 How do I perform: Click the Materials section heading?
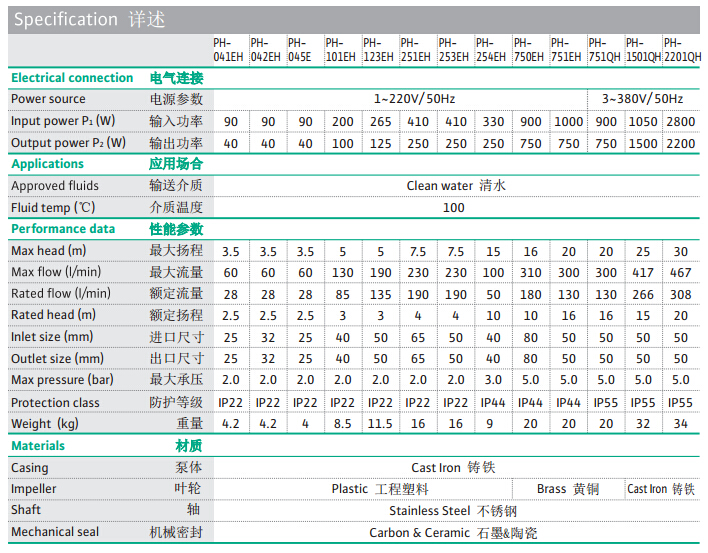pos(38,446)
